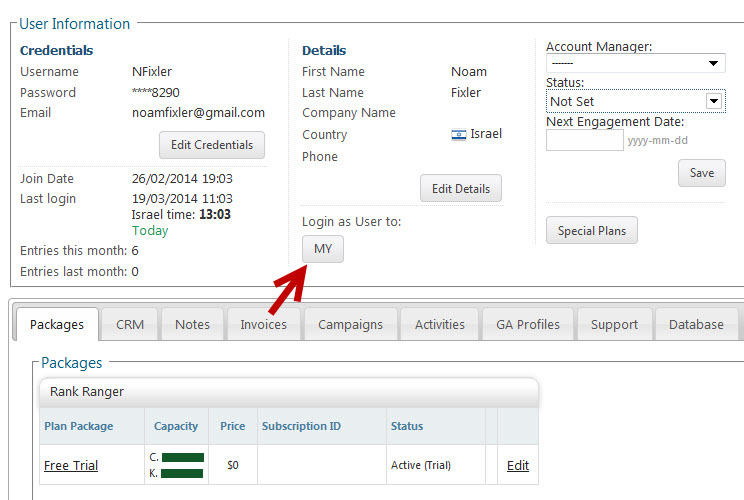Select the Database tab
The image size is (744, 500).
pyautogui.click(x=696, y=324)
